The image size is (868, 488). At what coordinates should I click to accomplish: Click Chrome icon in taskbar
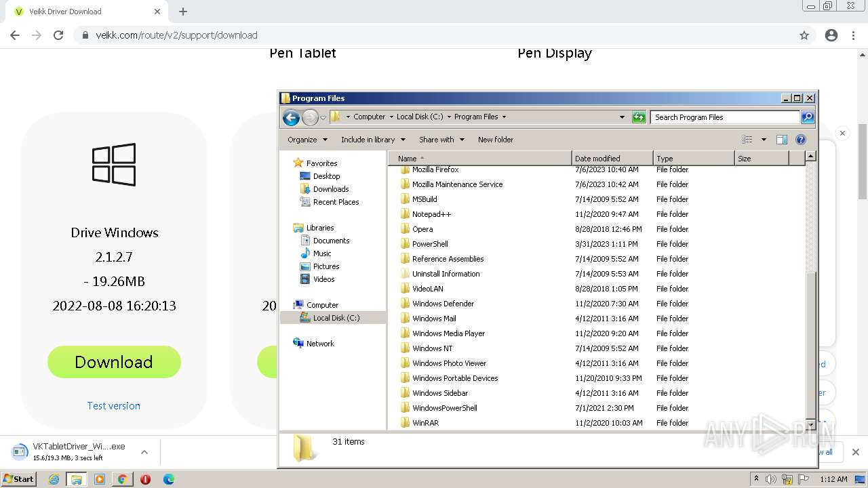(x=123, y=479)
